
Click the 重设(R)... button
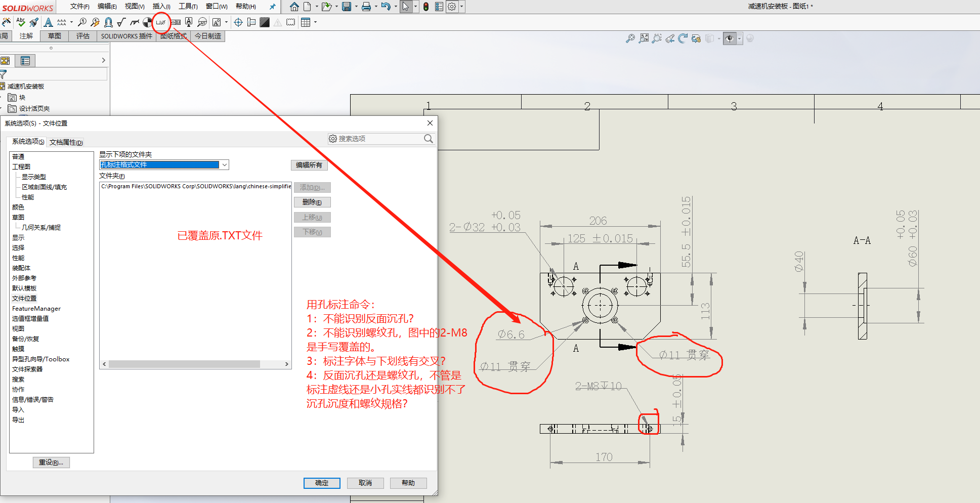point(51,463)
